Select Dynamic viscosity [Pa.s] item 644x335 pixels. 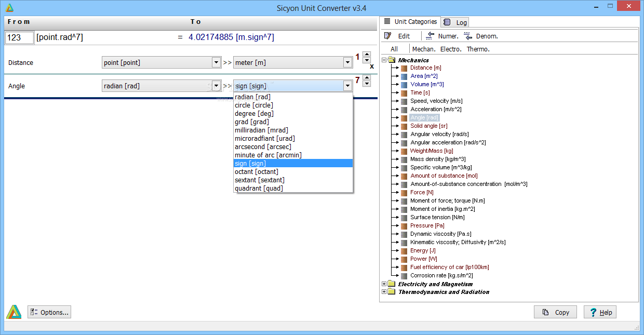(x=441, y=234)
